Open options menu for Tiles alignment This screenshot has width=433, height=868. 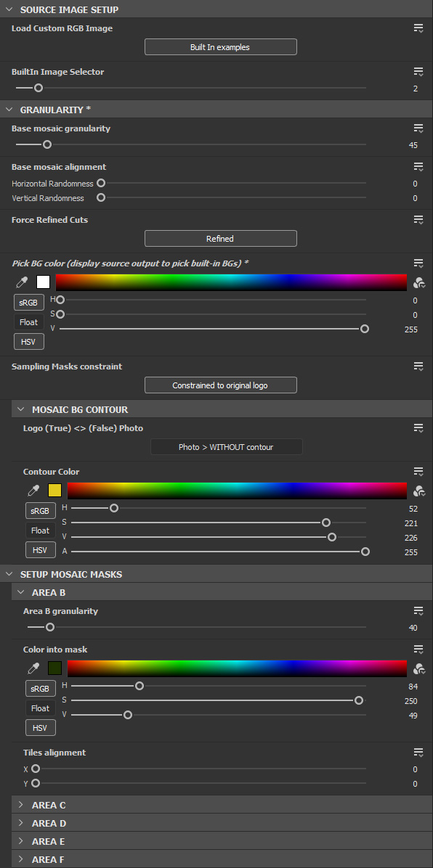[418, 753]
